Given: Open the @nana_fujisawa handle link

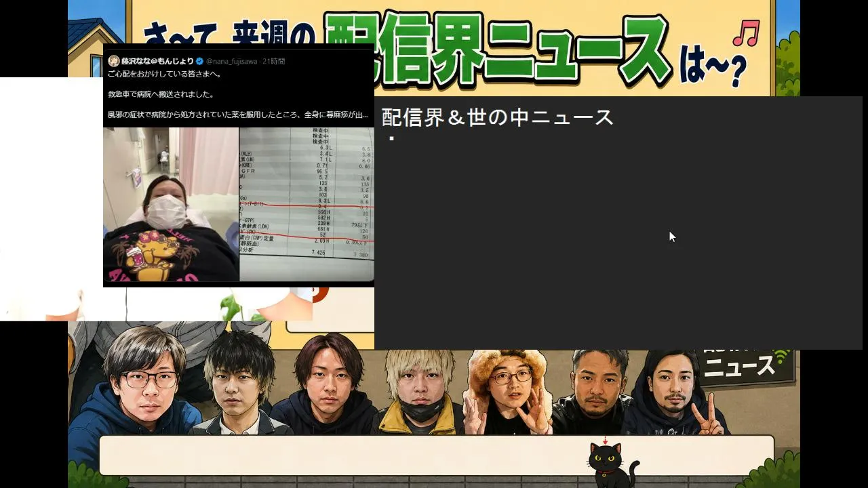Looking at the screenshot, I should tap(231, 61).
